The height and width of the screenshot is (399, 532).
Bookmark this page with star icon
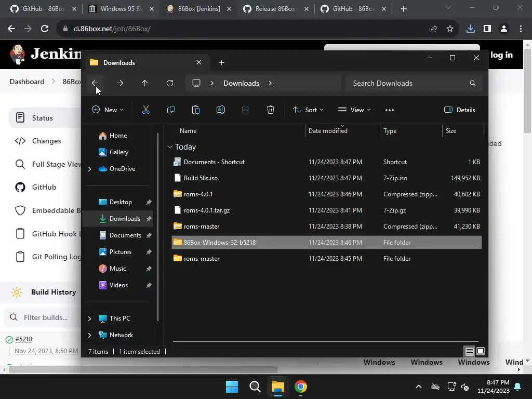[450, 29]
